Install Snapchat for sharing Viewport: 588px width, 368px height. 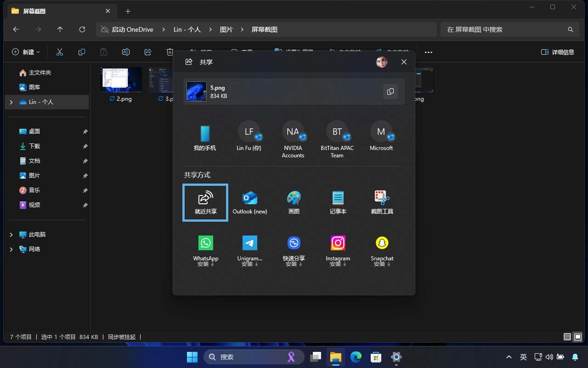coord(382,251)
